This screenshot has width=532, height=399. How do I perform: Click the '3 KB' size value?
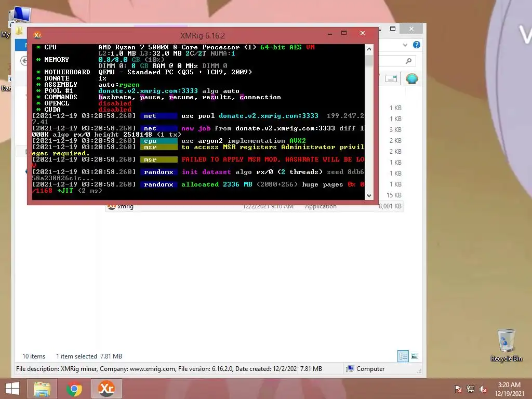point(395,129)
